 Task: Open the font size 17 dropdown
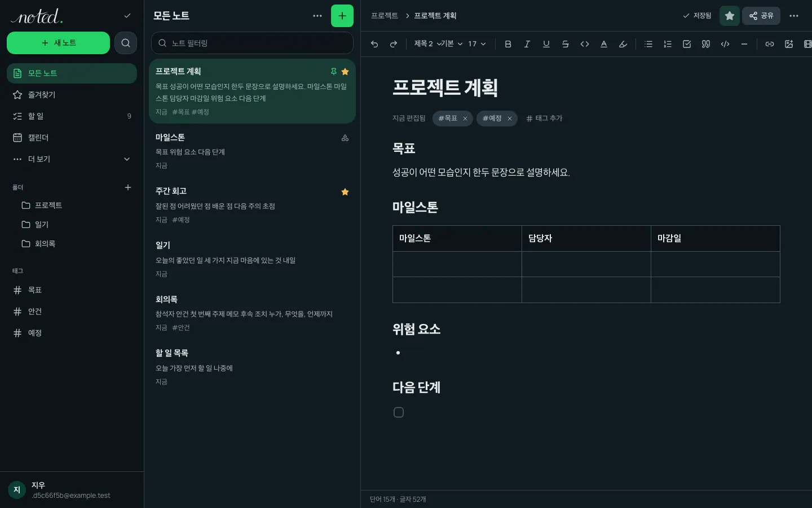(477, 44)
